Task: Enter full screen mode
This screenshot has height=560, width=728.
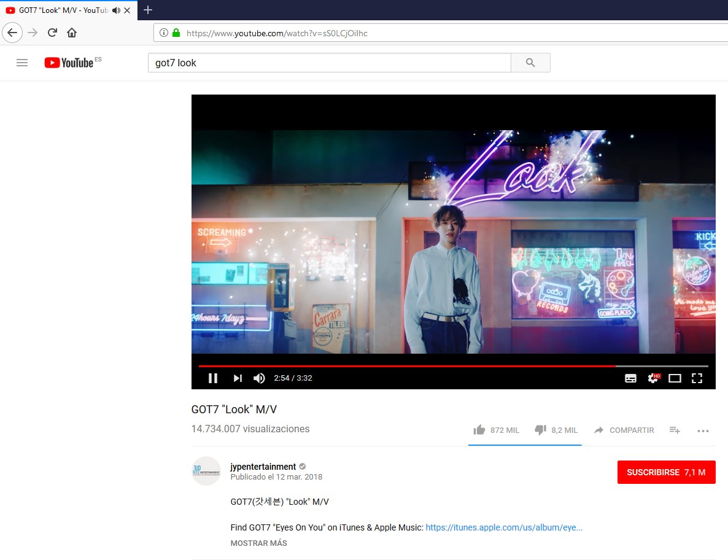Action: [x=697, y=378]
